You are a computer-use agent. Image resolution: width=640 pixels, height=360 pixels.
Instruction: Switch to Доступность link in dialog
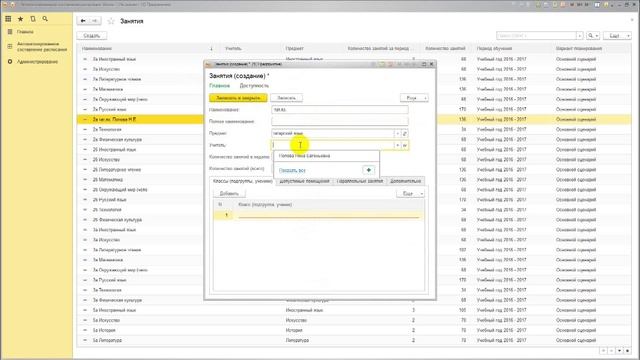pyautogui.click(x=254, y=86)
